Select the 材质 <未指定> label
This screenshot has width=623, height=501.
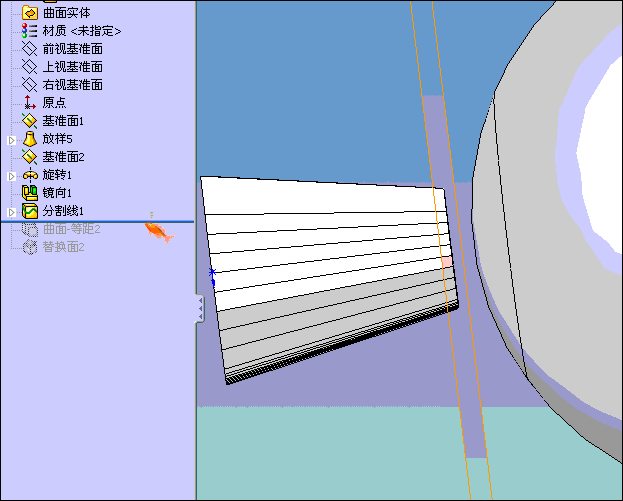(x=82, y=31)
